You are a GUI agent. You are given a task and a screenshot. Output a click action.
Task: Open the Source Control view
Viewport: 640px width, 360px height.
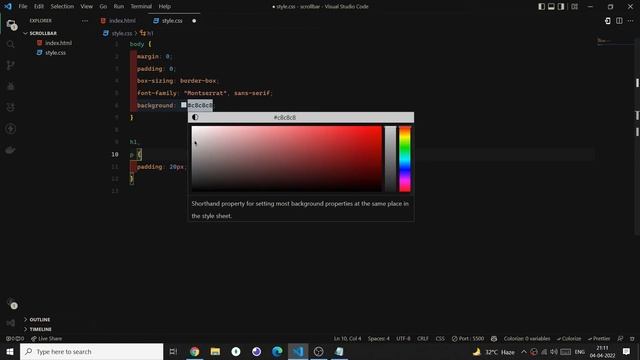click(x=11, y=65)
